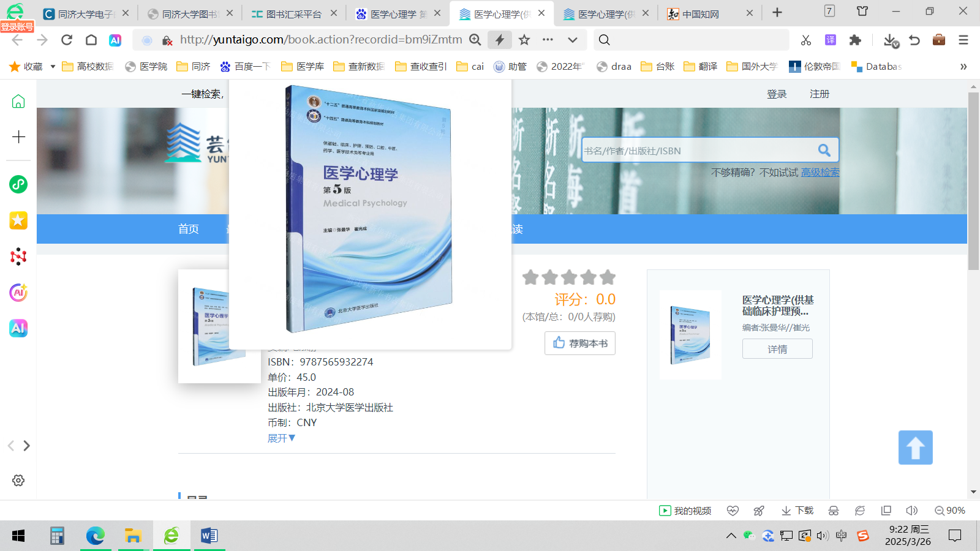Expand hidden bookmarks with double chevron
980x551 pixels.
click(x=963, y=66)
